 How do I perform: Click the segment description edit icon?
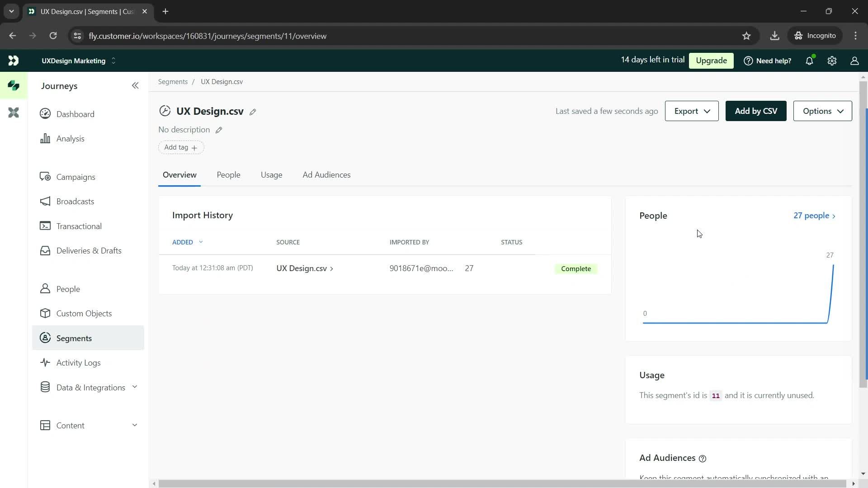(220, 129)
